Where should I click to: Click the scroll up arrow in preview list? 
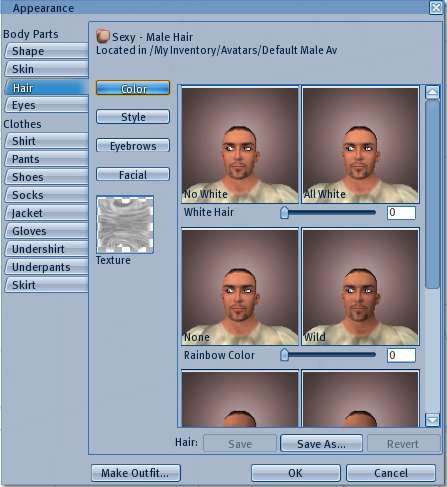pos(432,92)
